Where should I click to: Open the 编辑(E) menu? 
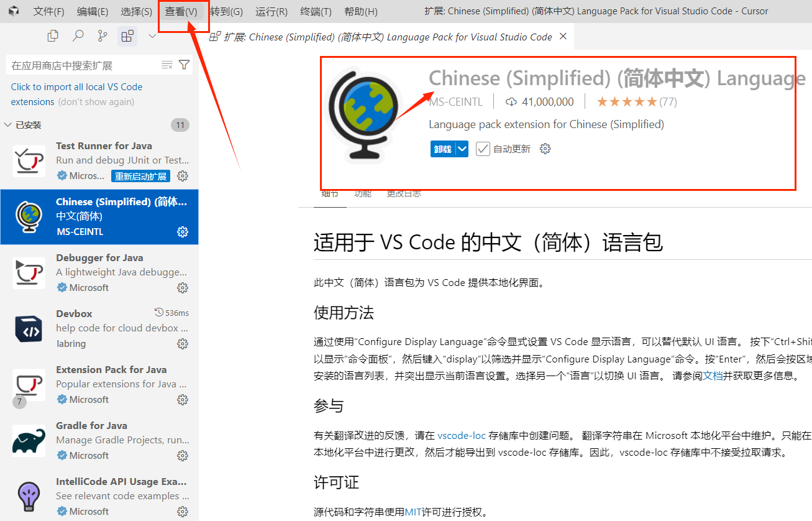click(93, 11)
